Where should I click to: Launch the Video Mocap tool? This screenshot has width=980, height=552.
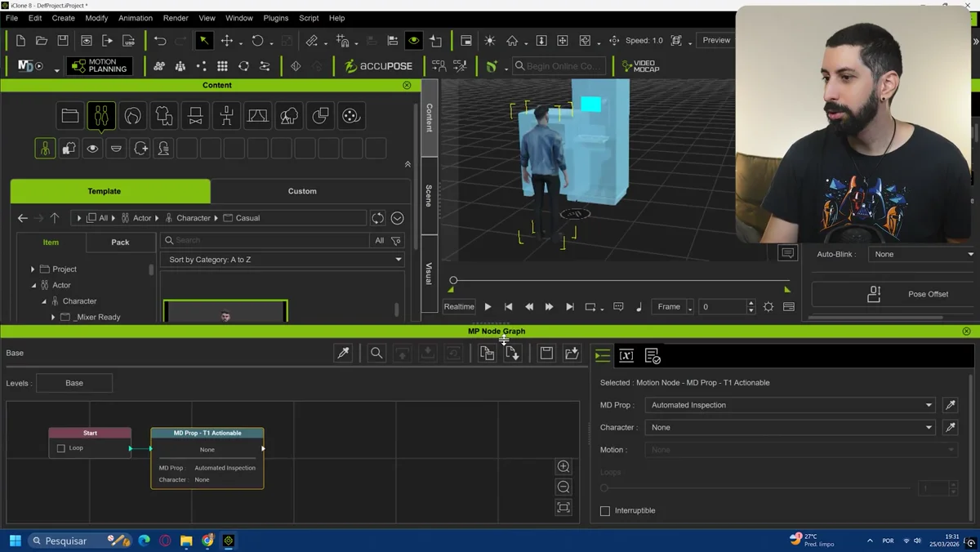tap(640, 66)
